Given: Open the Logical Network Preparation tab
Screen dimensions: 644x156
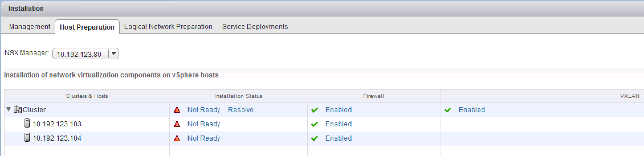Looking at the screenshot, I should tap(168, 26).
